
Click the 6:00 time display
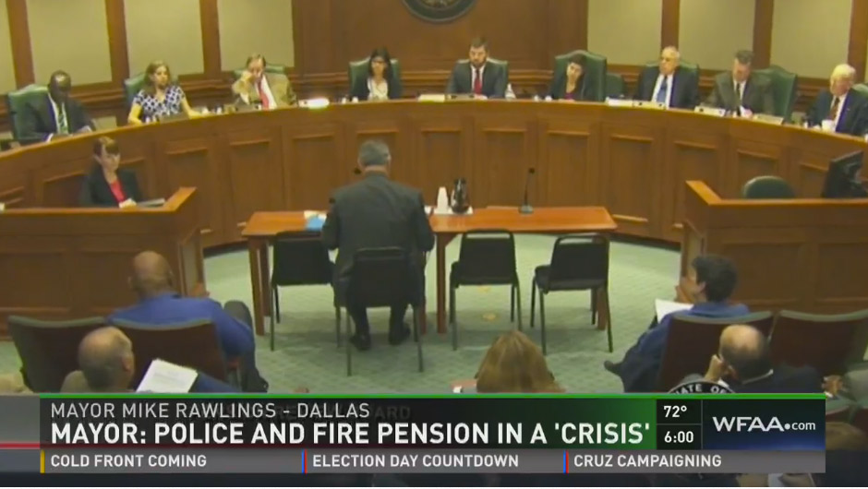(x=679, y=437)
